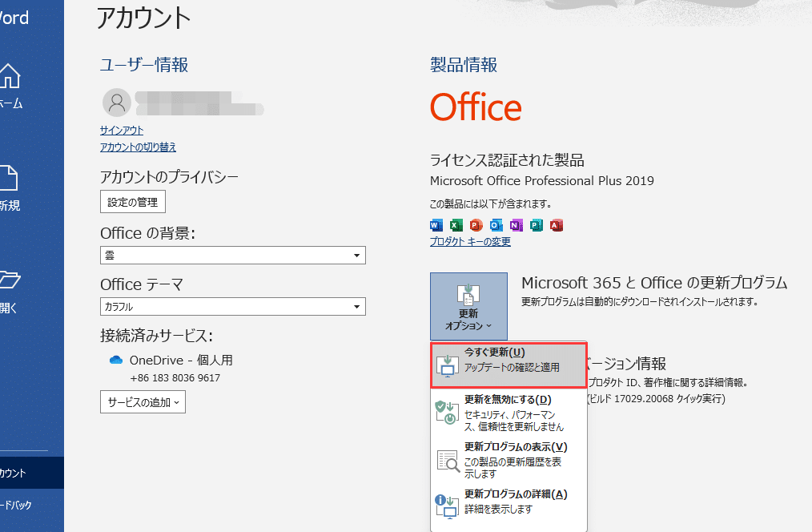Click the Word app icon under licensed products
The height and width of the screenshot is (532, 812).
(x=436, y=224)
